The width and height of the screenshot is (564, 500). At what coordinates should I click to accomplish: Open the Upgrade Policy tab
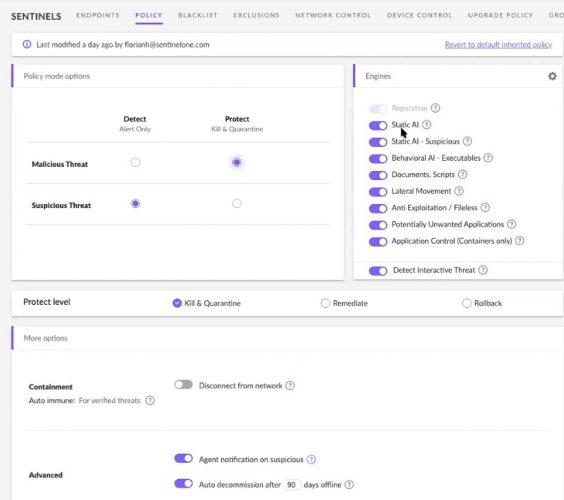point(500,15)
